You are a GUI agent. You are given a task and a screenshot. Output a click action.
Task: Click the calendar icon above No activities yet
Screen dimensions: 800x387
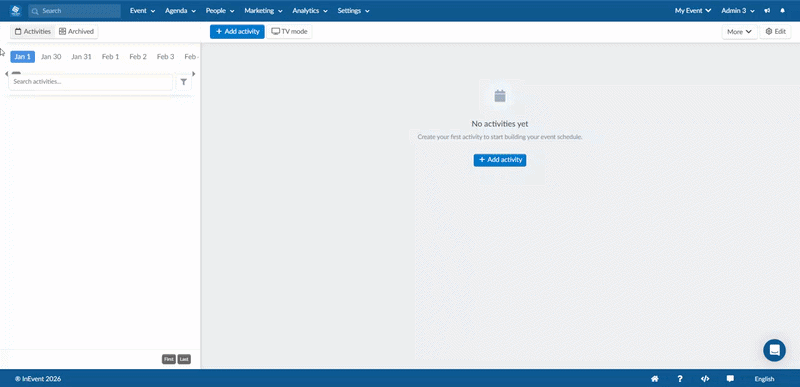click(x=500, y=96)
